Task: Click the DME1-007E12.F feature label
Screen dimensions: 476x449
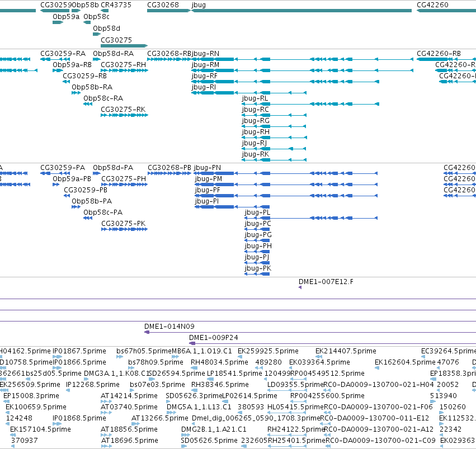Action: [326, 282]
